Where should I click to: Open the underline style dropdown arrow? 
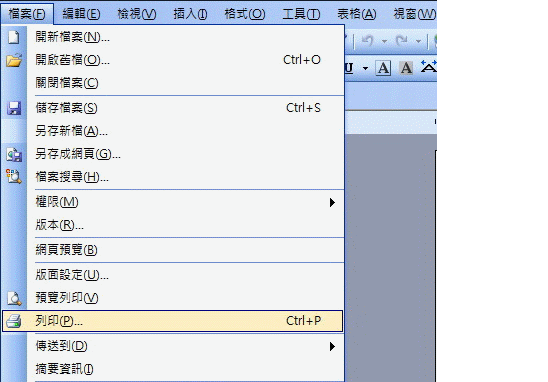pos(365,68)
